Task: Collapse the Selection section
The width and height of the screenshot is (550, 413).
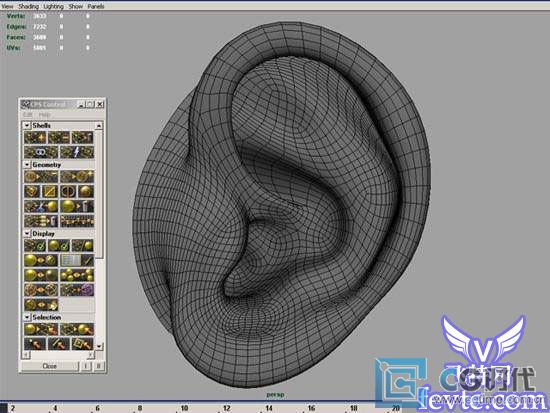Action: coord(27,317)
